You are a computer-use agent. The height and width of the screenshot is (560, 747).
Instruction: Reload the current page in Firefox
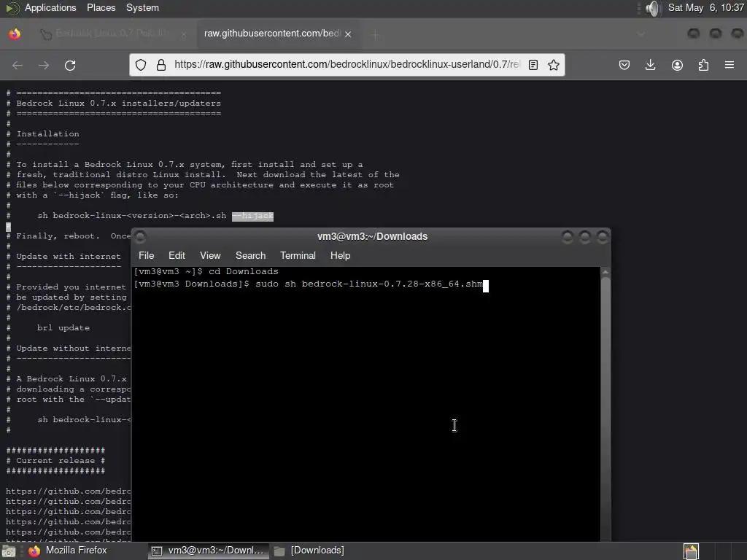[70, 65]
